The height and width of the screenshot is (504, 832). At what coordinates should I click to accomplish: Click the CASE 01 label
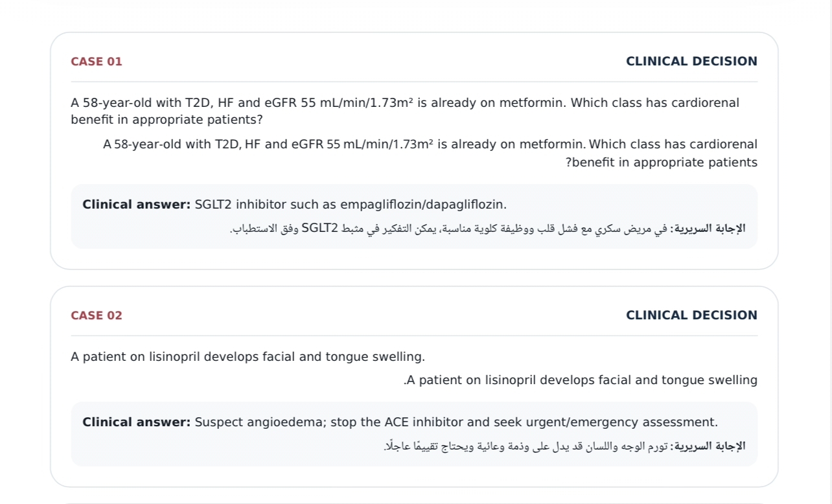[x=97, y=62]
